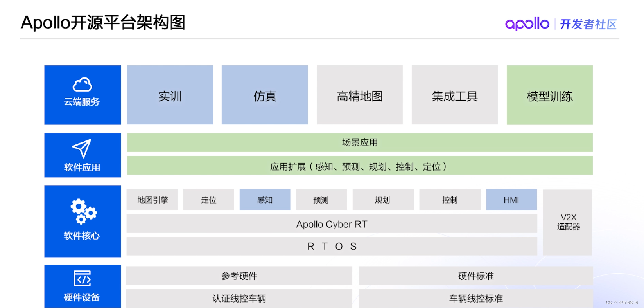The width and height of the screenshot is (644, 308).
Task: Click the 认证线控车辆 bar
Action: 239,298
